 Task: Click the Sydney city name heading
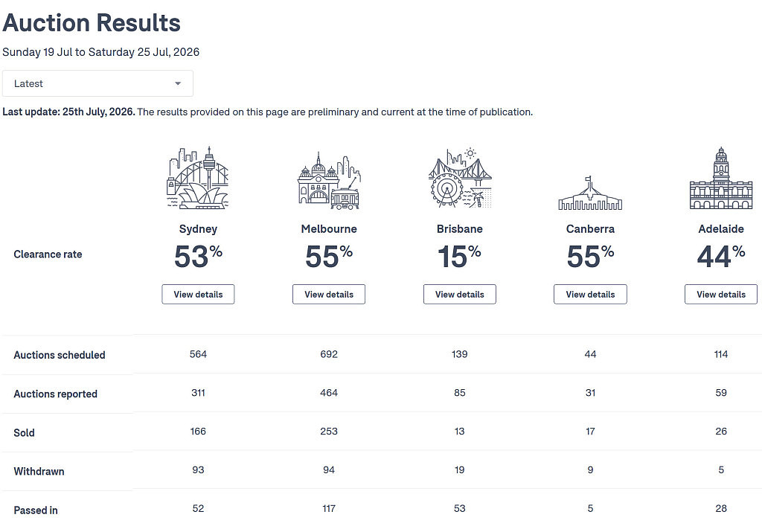click(x=198, y=229)
